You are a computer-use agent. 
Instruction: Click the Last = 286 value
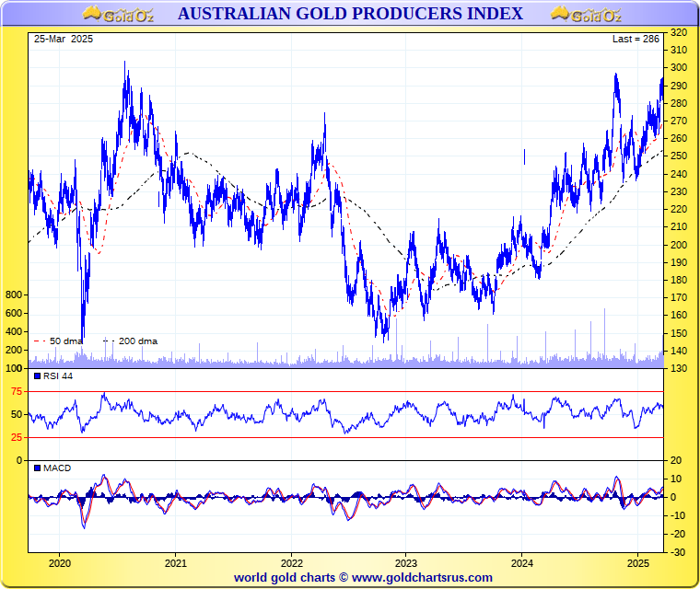click(636, 39)
